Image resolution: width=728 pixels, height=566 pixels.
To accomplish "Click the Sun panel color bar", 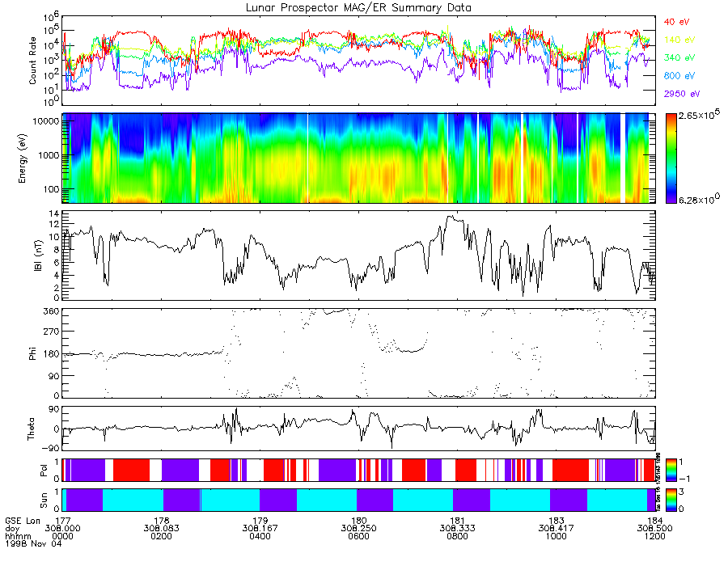I will (671, 500).
